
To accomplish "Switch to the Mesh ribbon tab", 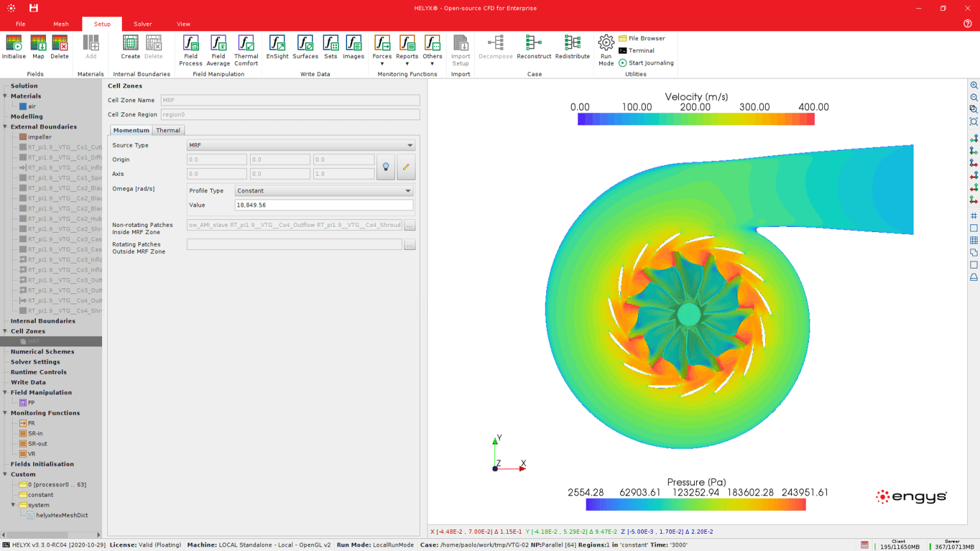I will (x=61, y=24).
